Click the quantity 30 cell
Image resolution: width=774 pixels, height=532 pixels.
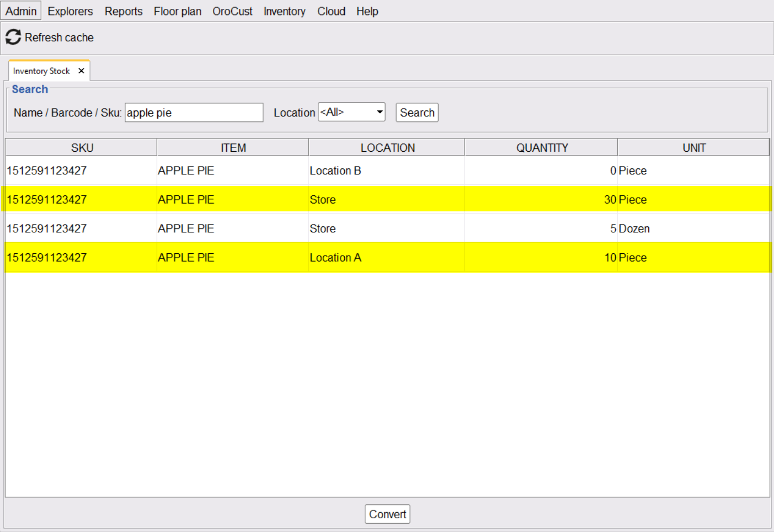coord(541,199)
